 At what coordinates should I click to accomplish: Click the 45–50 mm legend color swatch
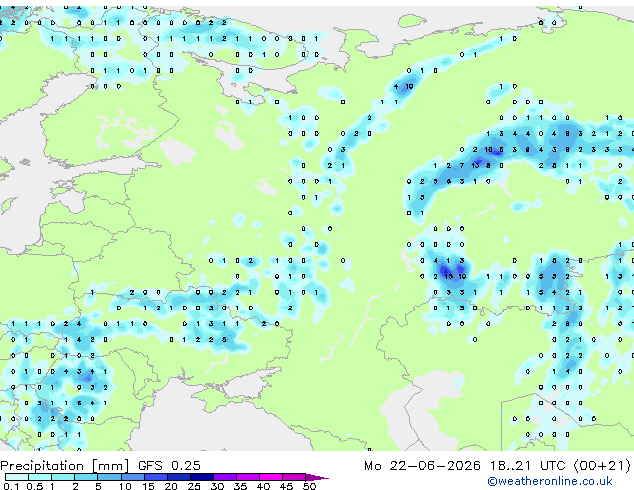(x=294, y=477)
